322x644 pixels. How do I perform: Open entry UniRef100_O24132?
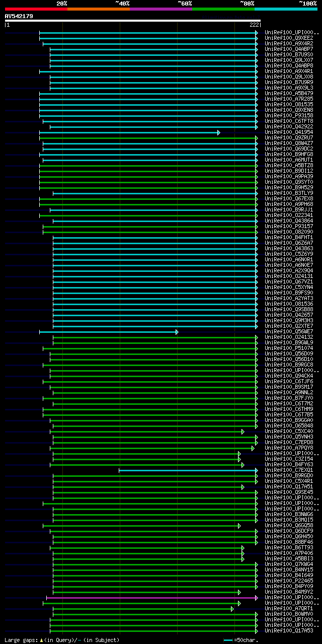[289, 337]
